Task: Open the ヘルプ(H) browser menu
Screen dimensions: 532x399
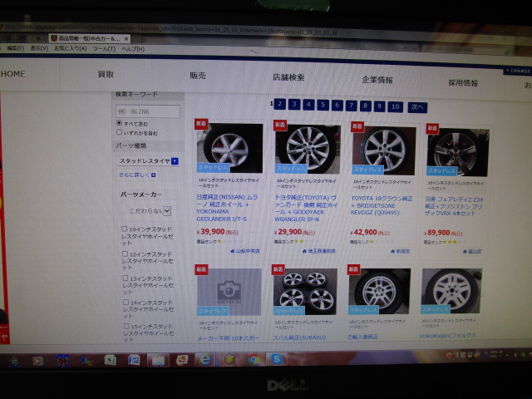Action: click(133, 49)
